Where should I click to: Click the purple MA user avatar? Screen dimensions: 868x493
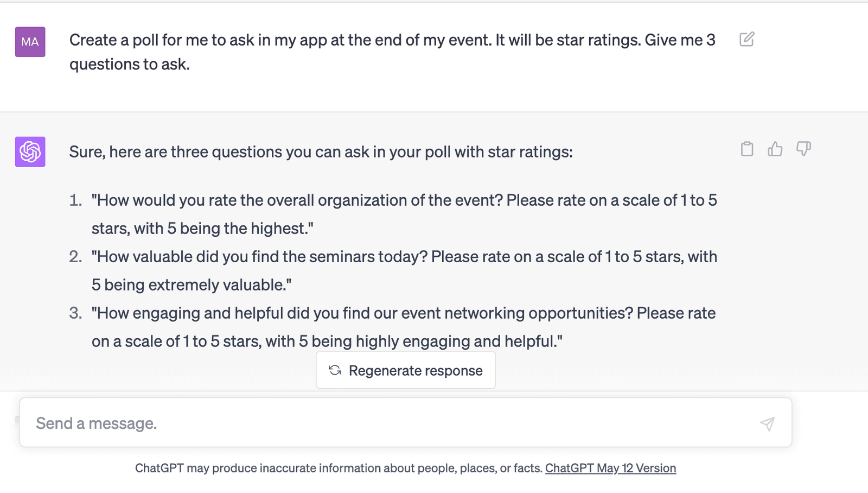[30, 42]
